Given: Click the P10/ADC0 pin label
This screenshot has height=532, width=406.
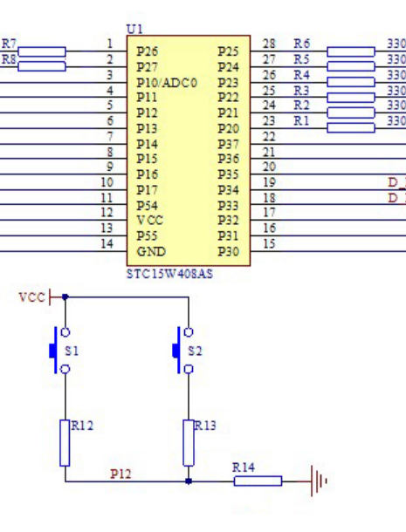Looking at the screenshot, I should coord(167,83).
